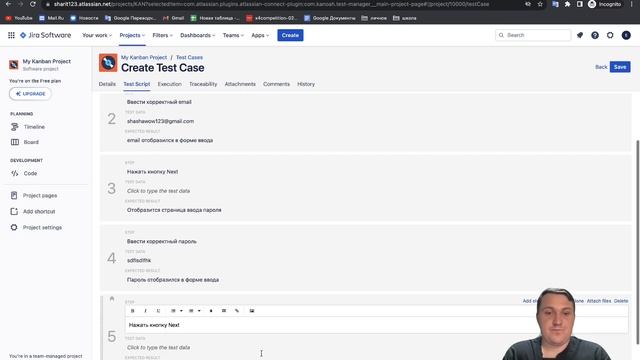The width and height of the screenshot is (640, 360).
Task: Expand the Filters dropdown
Action: 162,36
